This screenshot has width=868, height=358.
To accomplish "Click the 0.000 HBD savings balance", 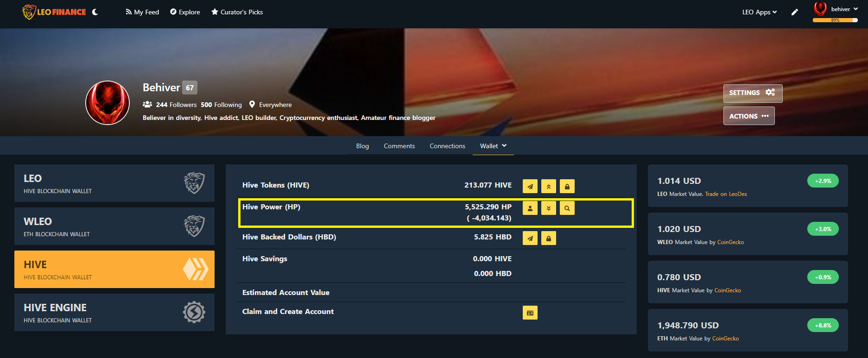I will point(493,274).
